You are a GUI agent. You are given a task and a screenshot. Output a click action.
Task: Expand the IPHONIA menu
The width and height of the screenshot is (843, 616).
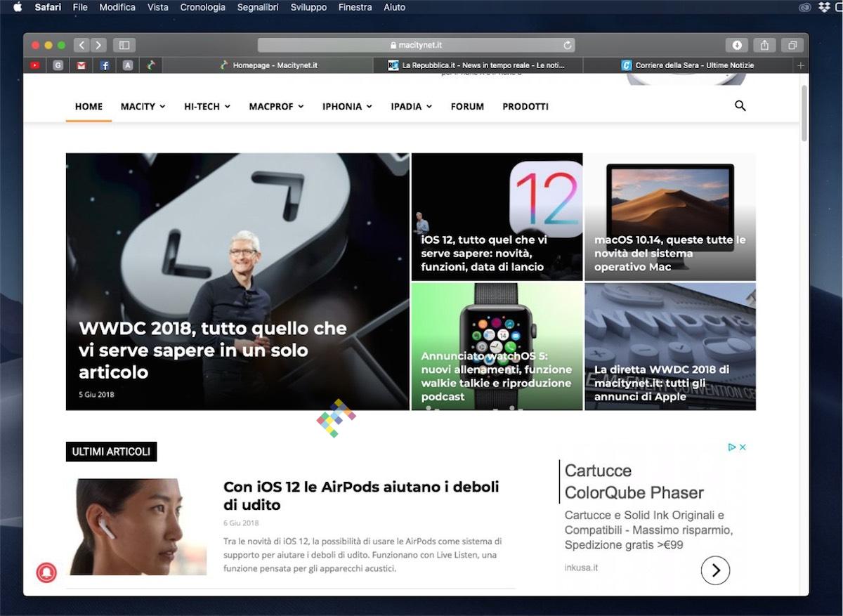347,107
